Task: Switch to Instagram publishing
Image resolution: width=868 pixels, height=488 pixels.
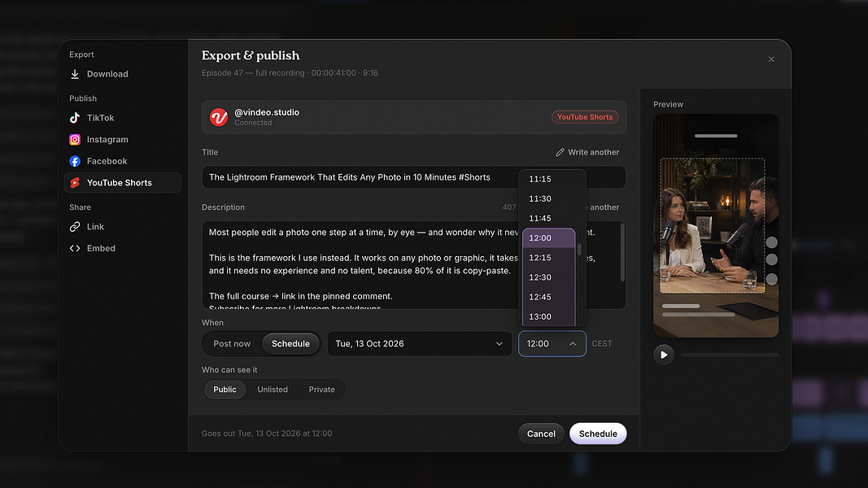Action: click(122, 139)
